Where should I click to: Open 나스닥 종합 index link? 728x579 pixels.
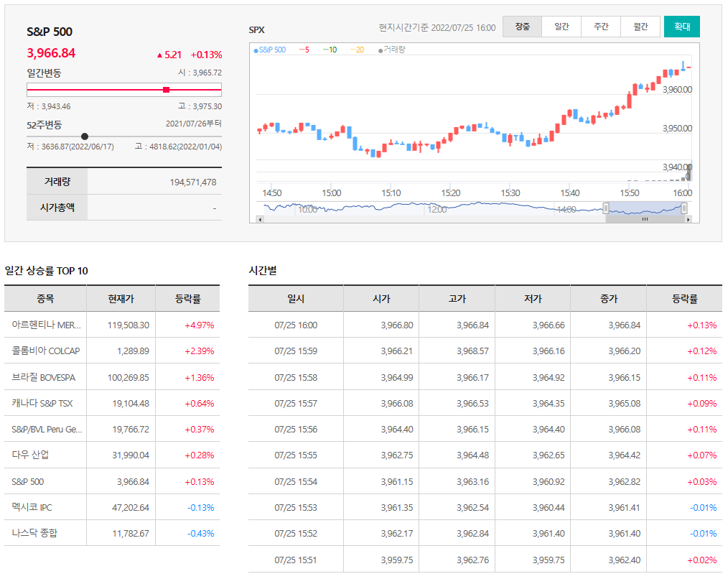[x=34, y=533]
